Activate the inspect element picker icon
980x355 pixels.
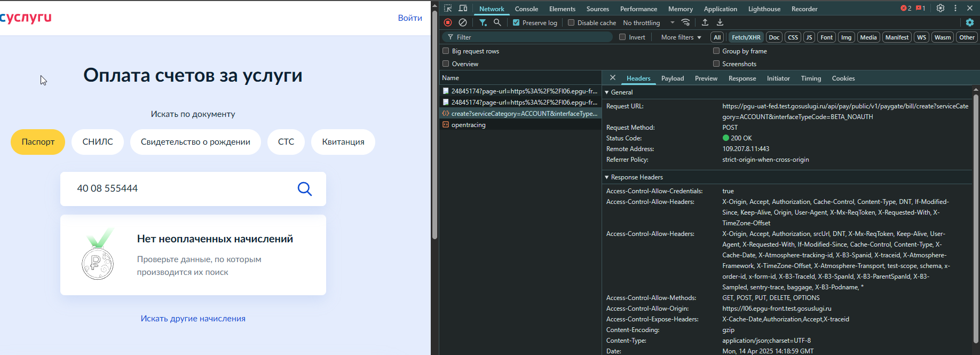coord(448,8)
